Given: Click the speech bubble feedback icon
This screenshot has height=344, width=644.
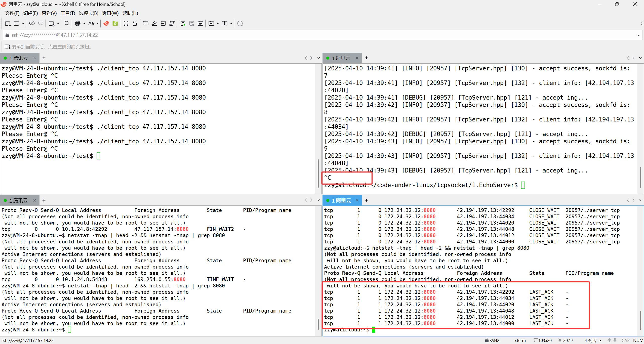Looking at the screenshot, I should click(240, 23).
